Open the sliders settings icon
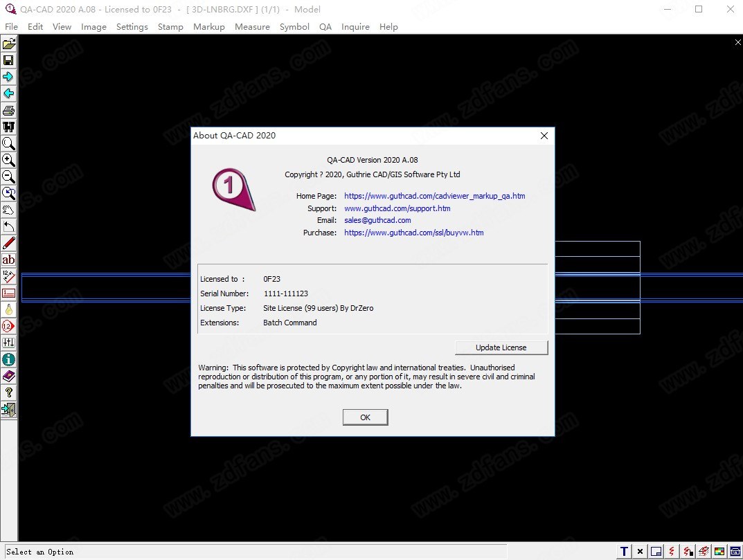The width and height of the screenshot is (743, 560). 8,343
